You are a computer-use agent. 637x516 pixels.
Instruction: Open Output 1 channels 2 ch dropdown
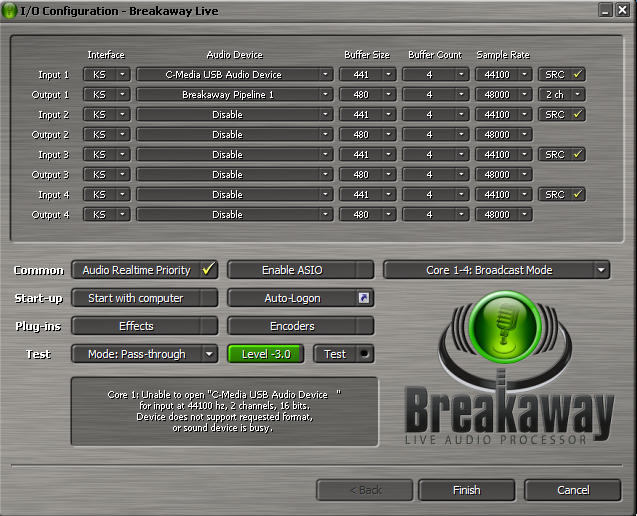(562, 94)
